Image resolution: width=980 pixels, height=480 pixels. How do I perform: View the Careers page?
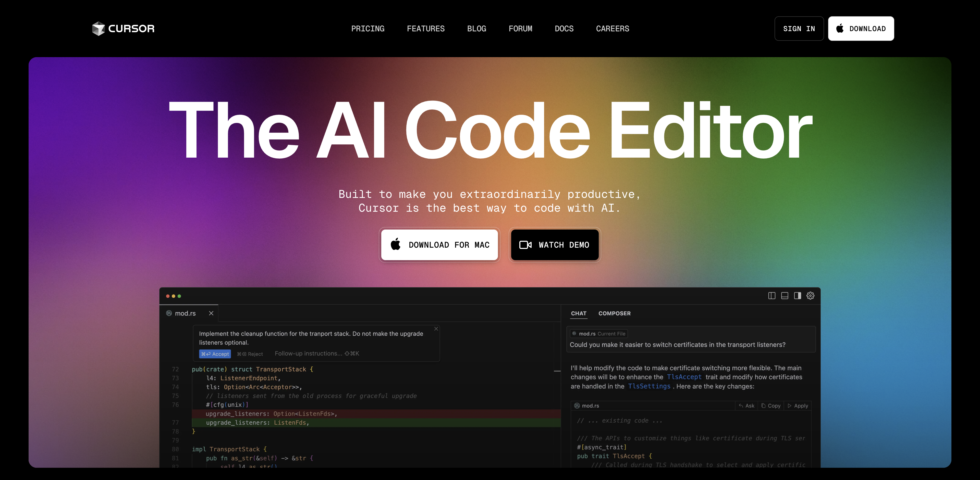(x=612, y=29)
